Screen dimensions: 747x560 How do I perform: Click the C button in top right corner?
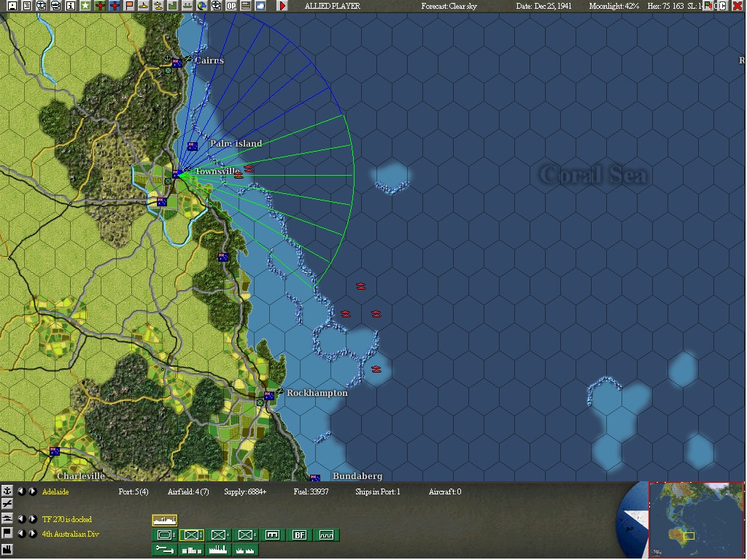[723, 6]
